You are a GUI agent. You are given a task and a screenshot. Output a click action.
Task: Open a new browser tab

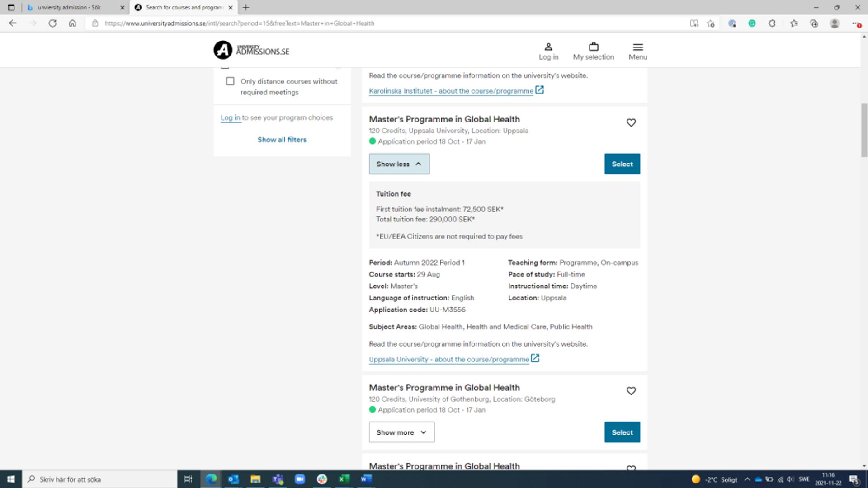pyautogui.click(x=246, y=7)
